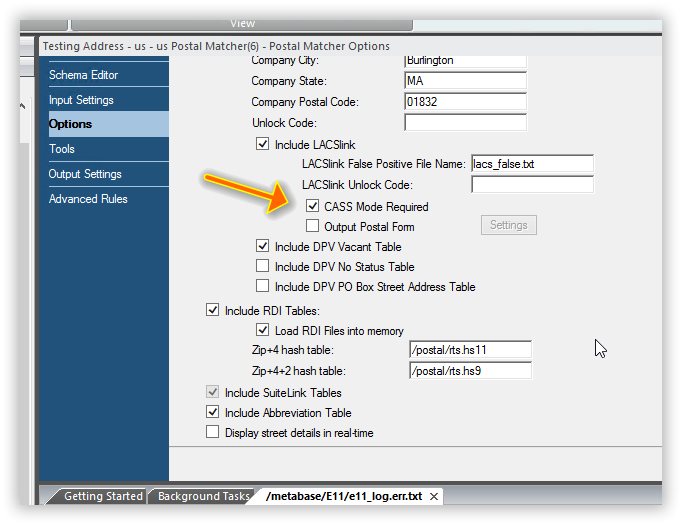Click the Settings button

click(x=508, y=225)
